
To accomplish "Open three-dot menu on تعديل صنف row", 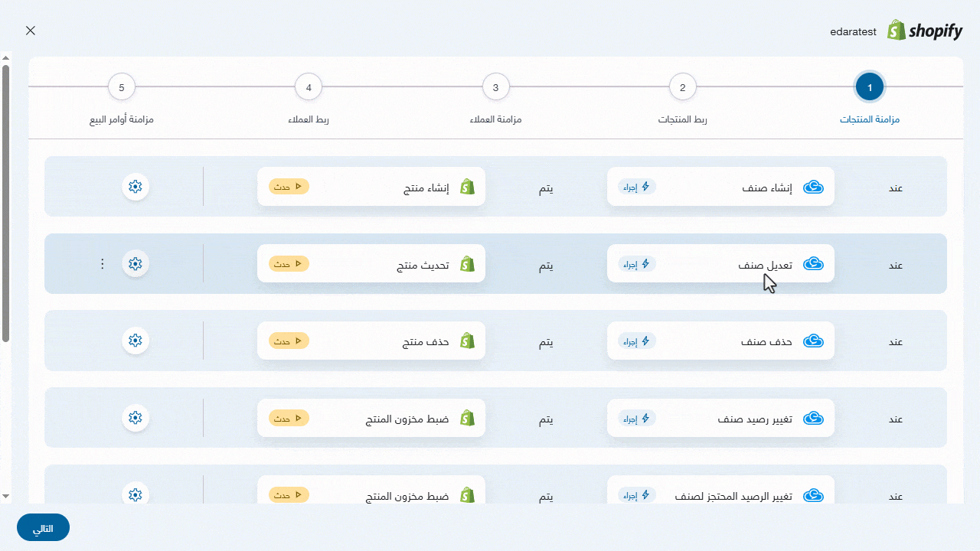I will (x=103, y=263).
